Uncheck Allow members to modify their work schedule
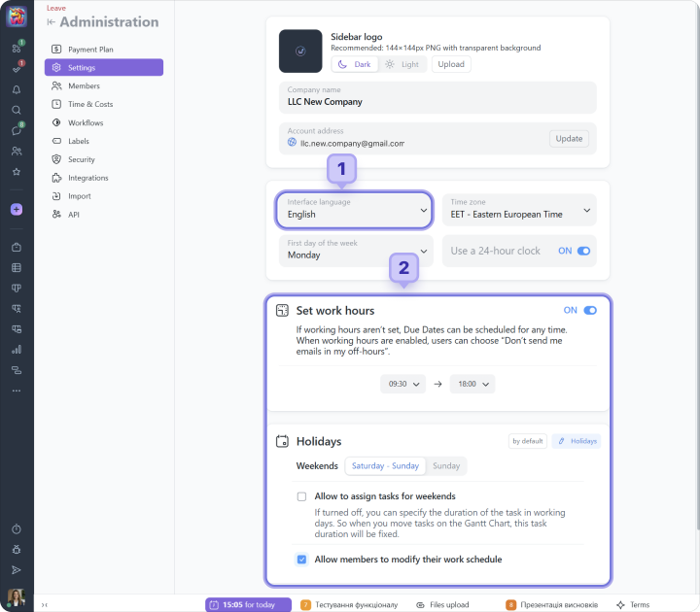 [x=301, y=560]
